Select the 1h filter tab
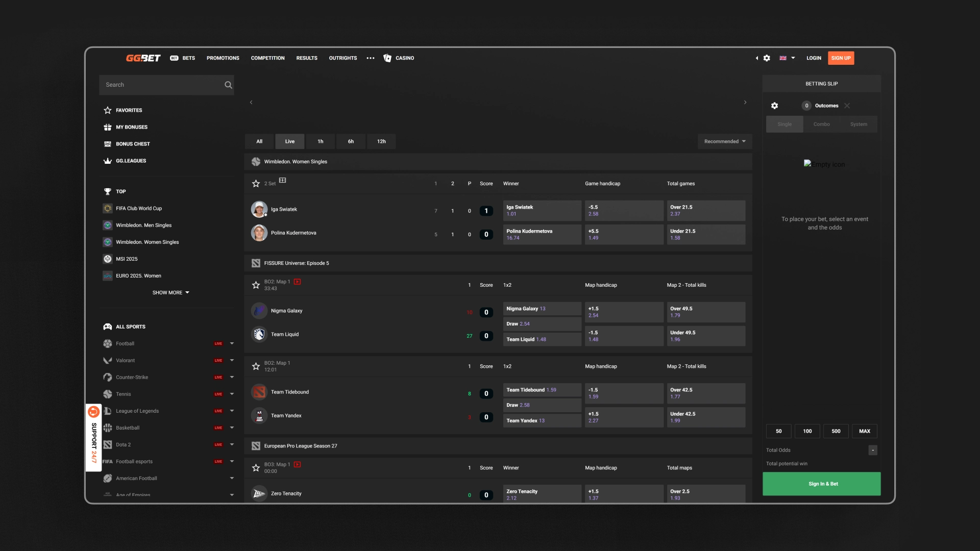 coord(321,141)
